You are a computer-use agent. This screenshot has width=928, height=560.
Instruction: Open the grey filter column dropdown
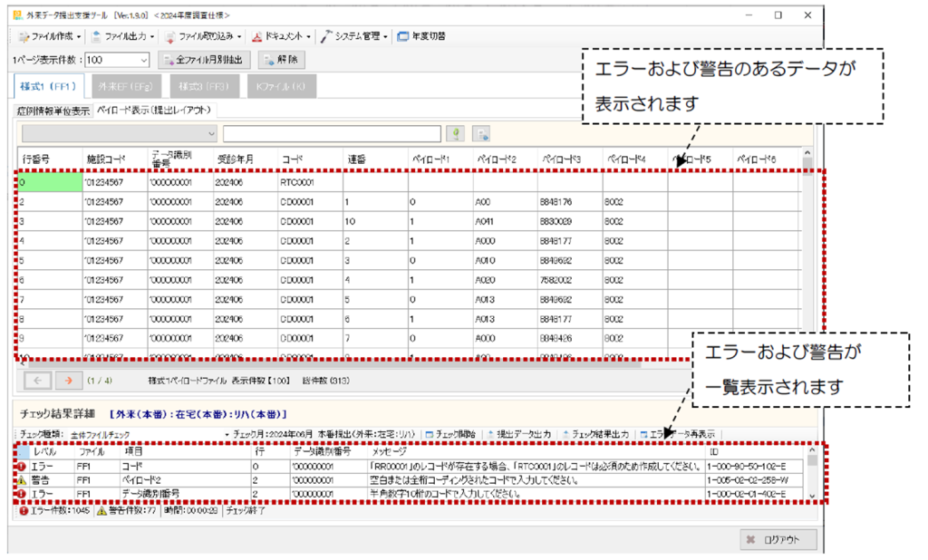(x=119, y=134)
